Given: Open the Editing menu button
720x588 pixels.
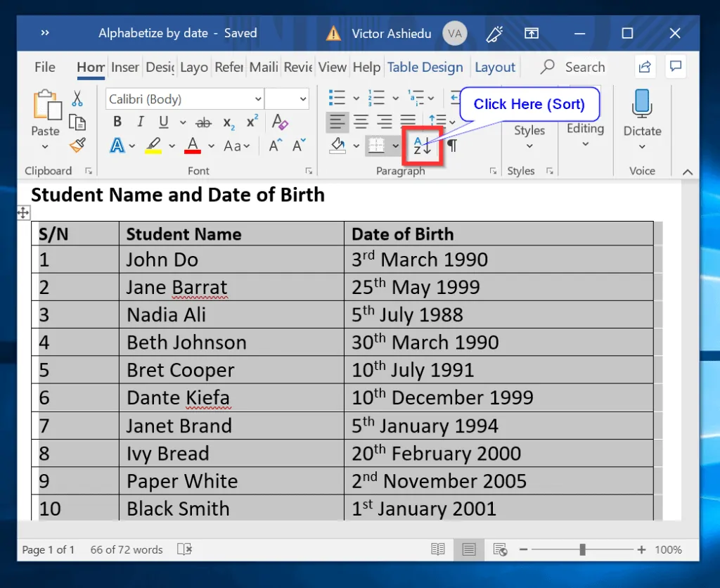Looking at the screenshot, I should click(584, 134).
